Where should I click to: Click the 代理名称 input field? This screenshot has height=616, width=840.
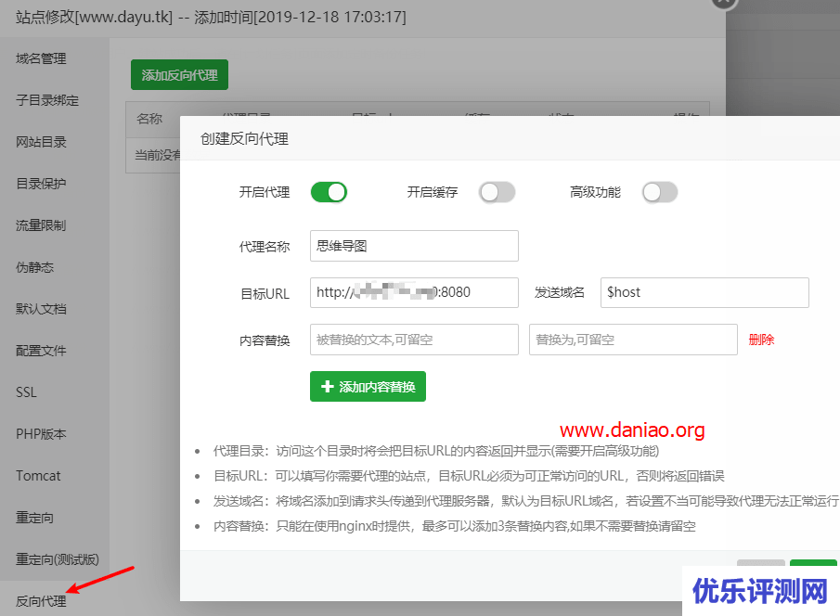pyautogui.click(x=414, y=246)
